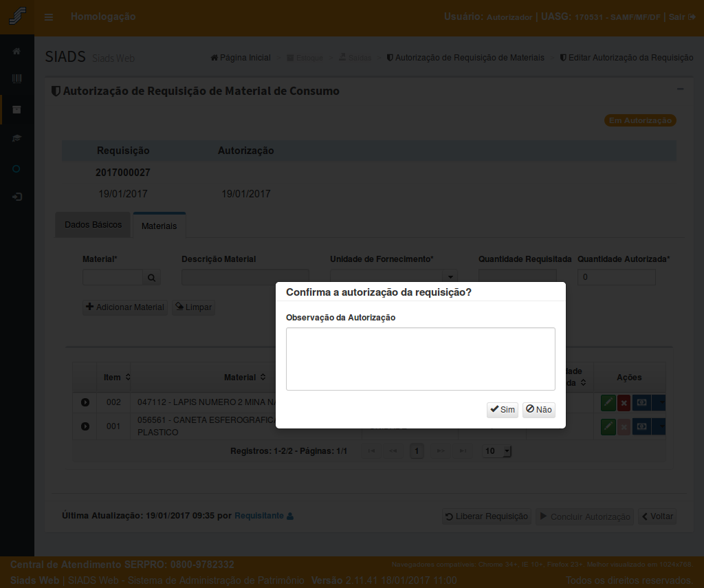Edit item 002 with green pencil
The height and width of the screenshot is (588, 704).
click(x=608, y=402)
